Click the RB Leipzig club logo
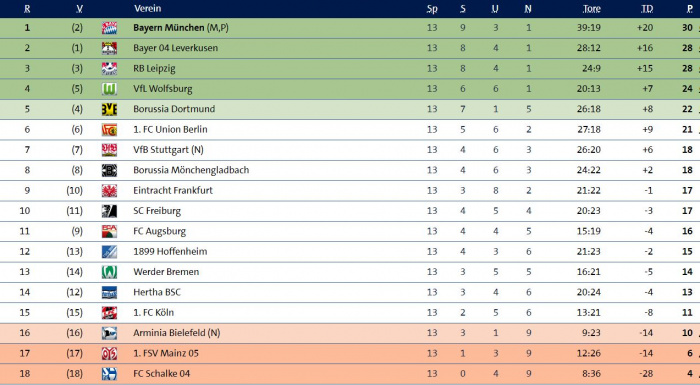The image size is (700, 385). (109, 68)
